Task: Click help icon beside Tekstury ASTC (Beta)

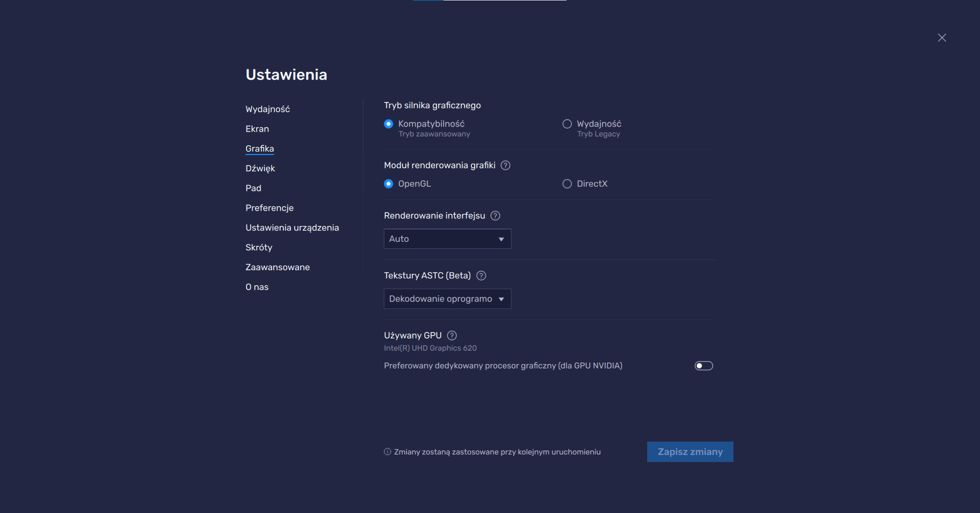Action: pos(481,275)
